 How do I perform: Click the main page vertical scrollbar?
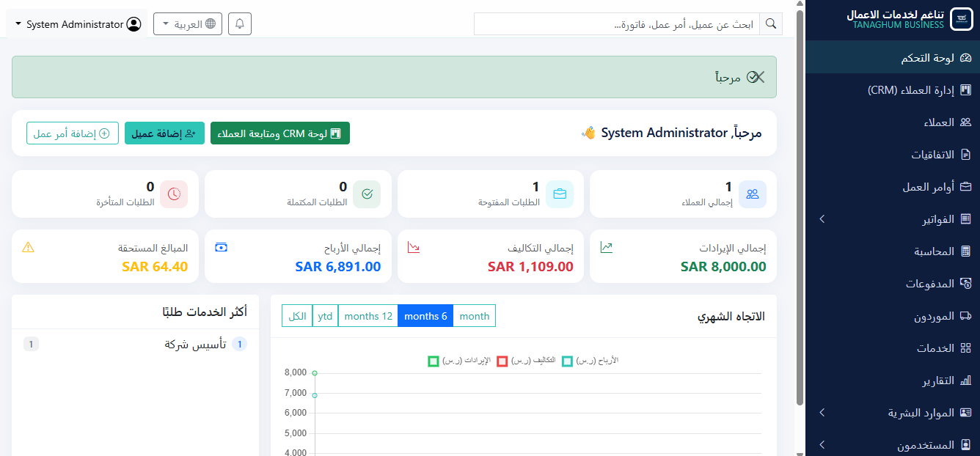(800, 207)
